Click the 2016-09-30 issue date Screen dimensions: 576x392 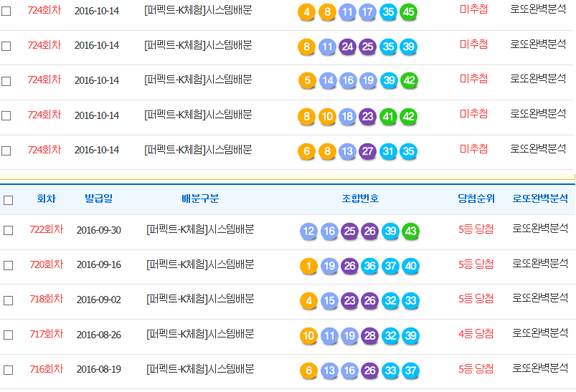[99, 230]
